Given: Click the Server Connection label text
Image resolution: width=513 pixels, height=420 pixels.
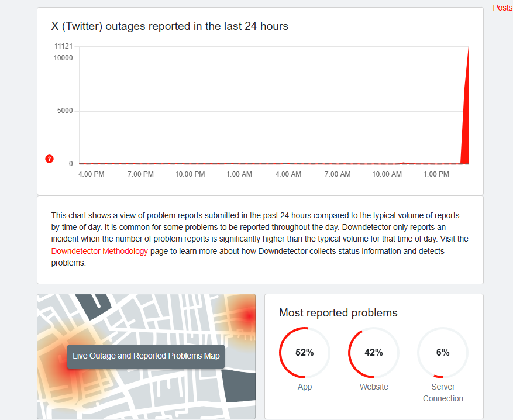Looking at the screenshot, I should (x=443, y=393).
